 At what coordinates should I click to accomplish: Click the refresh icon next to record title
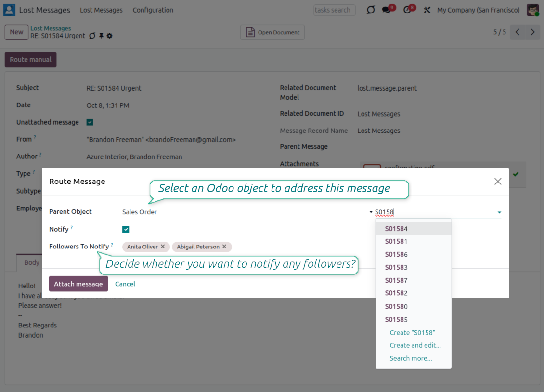click(x=92, y=36)
